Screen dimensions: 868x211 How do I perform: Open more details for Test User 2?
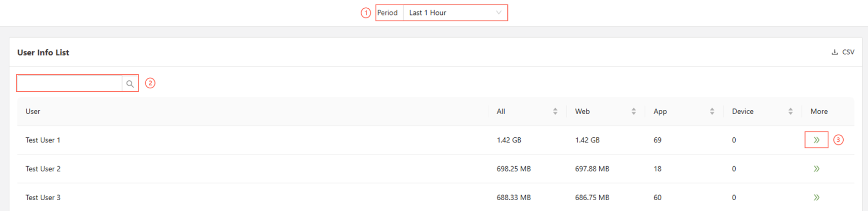click(816, 169)
